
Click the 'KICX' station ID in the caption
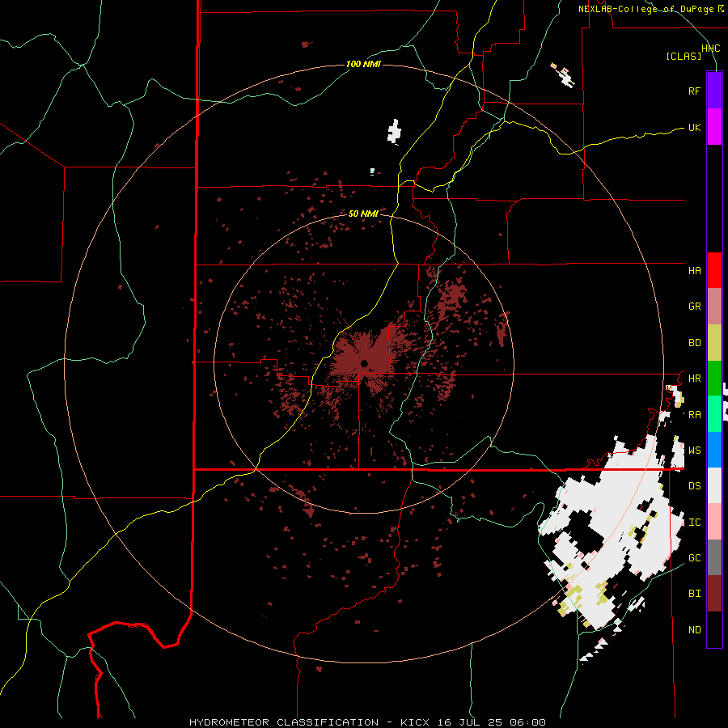click(x=415, y=722)
